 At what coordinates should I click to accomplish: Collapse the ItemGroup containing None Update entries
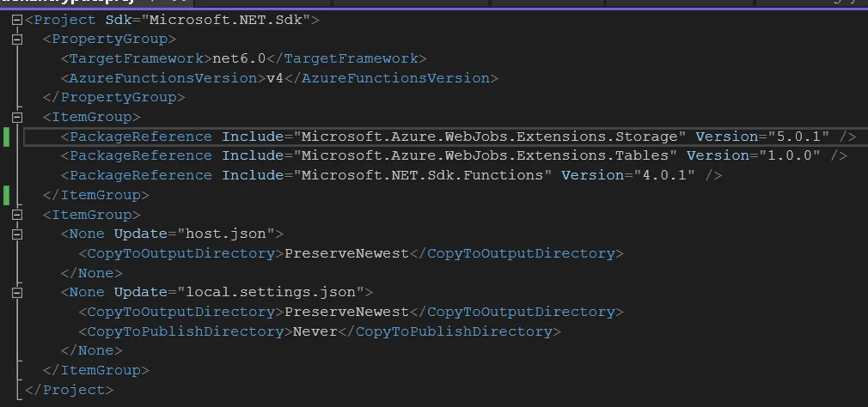(x=17, y=215)
